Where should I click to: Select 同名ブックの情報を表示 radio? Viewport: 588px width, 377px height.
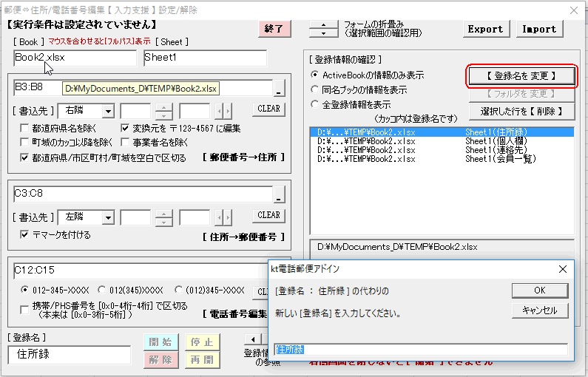tap(314, 89)
